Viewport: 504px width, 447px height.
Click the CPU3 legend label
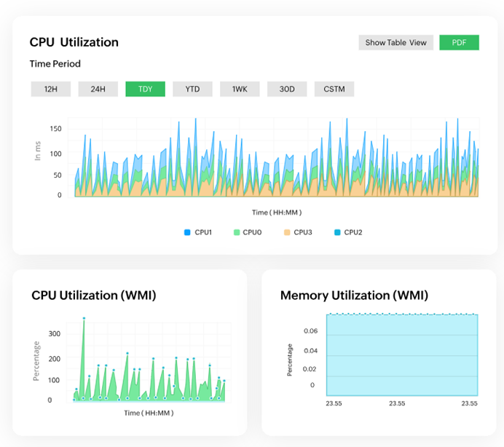coord(303,233)
